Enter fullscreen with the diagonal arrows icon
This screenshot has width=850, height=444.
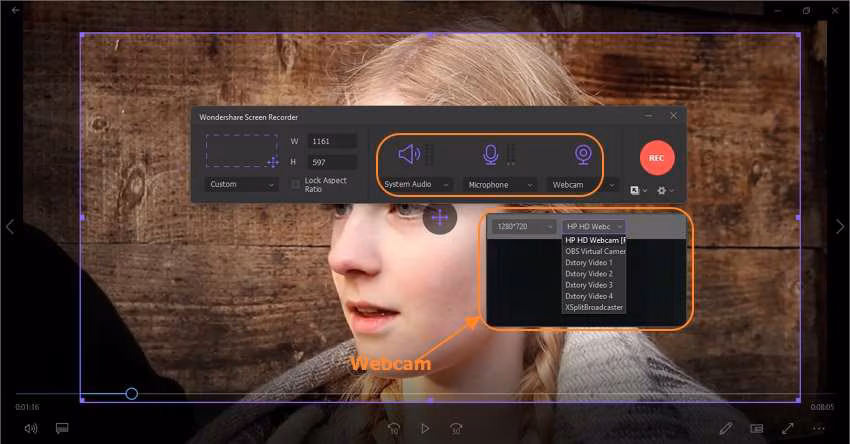click(x=788, y=428)
